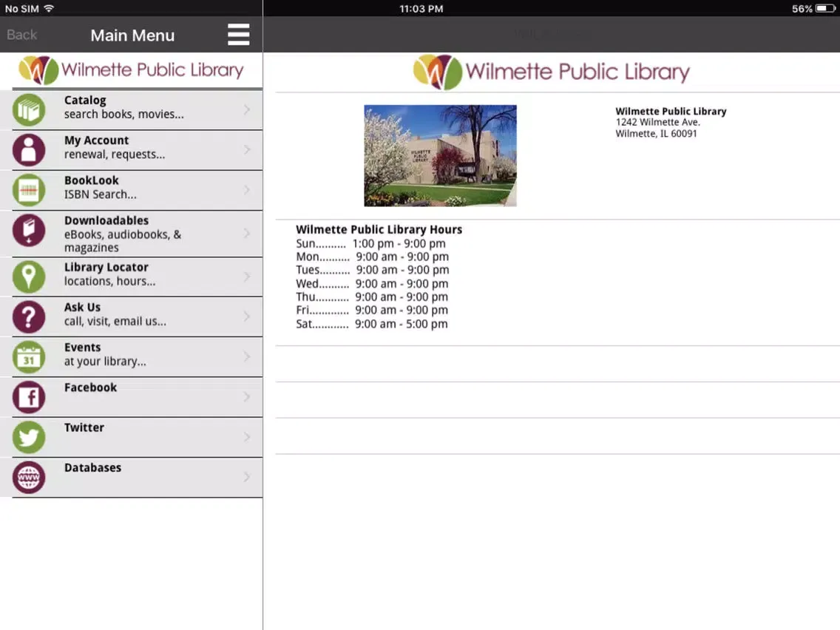Tap Wilmette Public Library Hours heading

point(379,229)
